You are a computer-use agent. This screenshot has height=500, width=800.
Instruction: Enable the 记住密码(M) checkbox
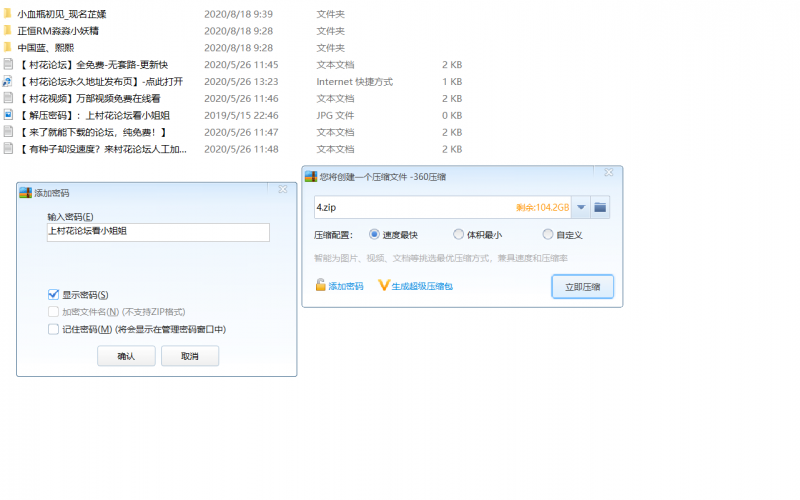click(x=54, y=329)
